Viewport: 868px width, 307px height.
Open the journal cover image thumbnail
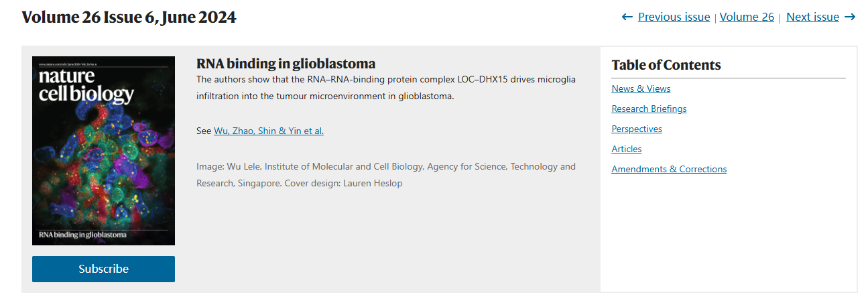(103, 151)
